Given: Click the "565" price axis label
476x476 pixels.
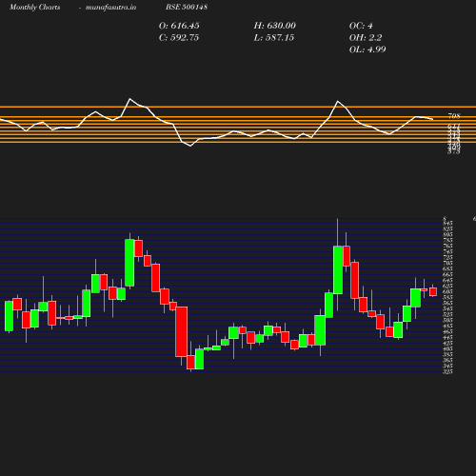Looking at the screenshot, I should [447, 303].
